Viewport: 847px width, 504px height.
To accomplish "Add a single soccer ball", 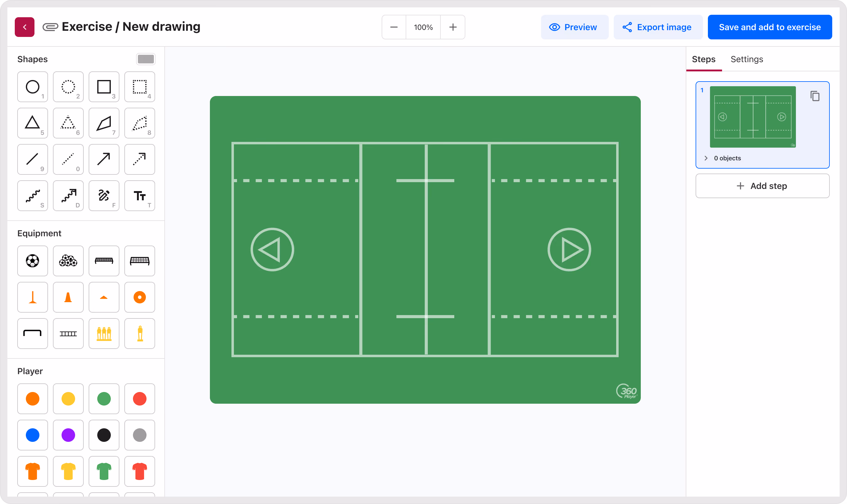I will [33, 261].
